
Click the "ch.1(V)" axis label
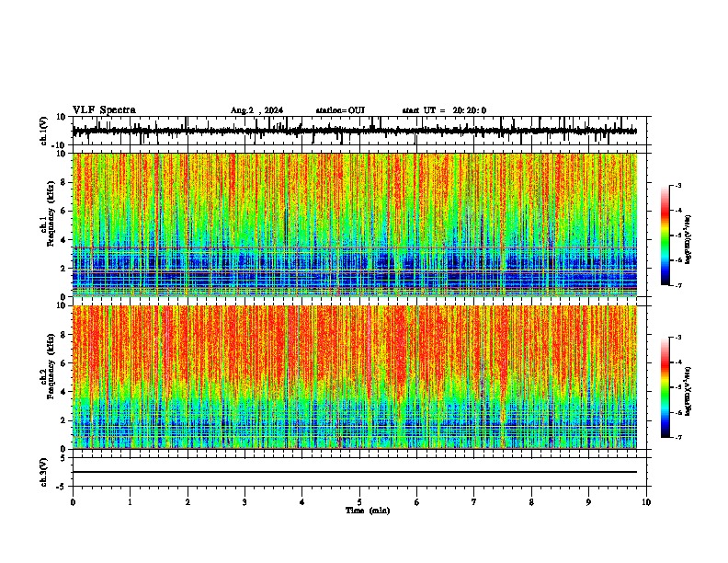tap(44, 131)
